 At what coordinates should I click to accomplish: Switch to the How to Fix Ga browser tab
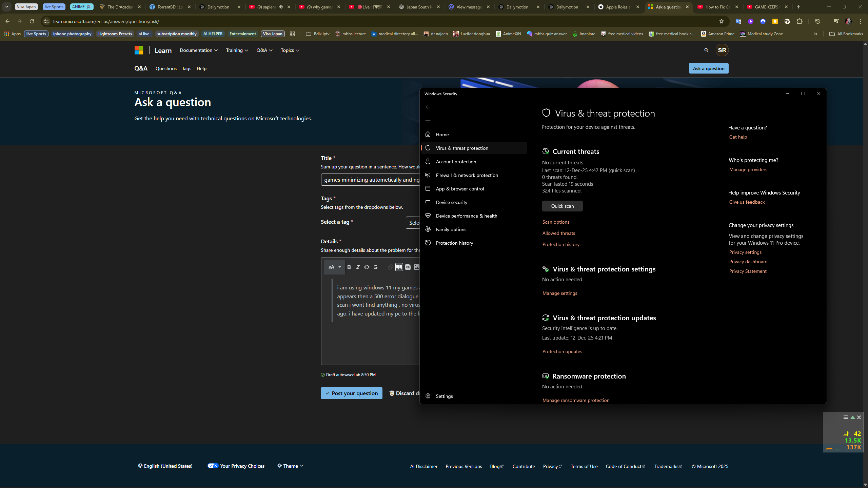715,7
